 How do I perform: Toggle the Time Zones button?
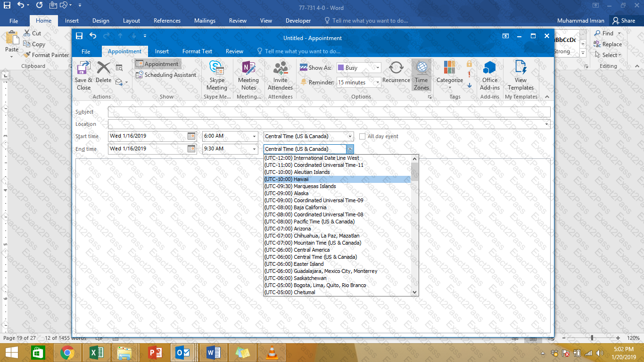pyautogui.click(x=421, y=75)
